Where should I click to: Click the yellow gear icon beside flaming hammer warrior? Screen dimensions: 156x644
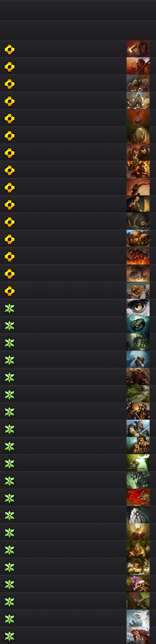point(9,49)
